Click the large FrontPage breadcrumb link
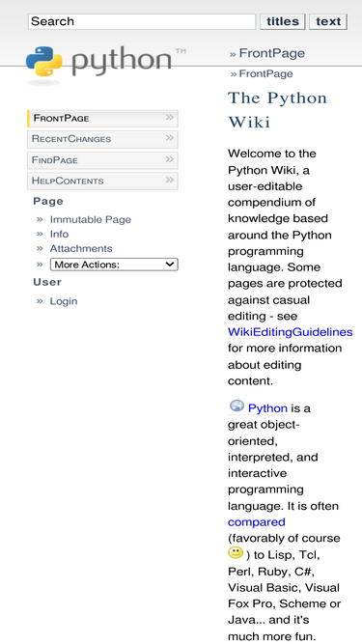 coord(271,53)
